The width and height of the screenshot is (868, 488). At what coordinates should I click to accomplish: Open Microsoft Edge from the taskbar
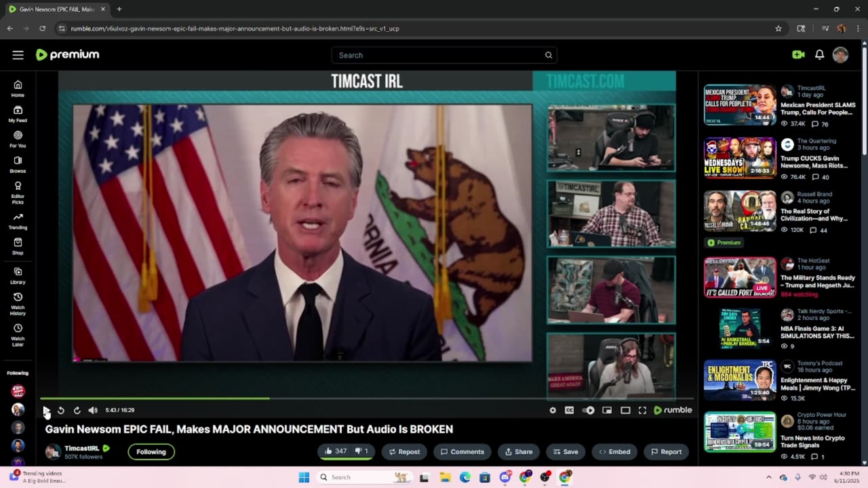[x=465, y=477]
